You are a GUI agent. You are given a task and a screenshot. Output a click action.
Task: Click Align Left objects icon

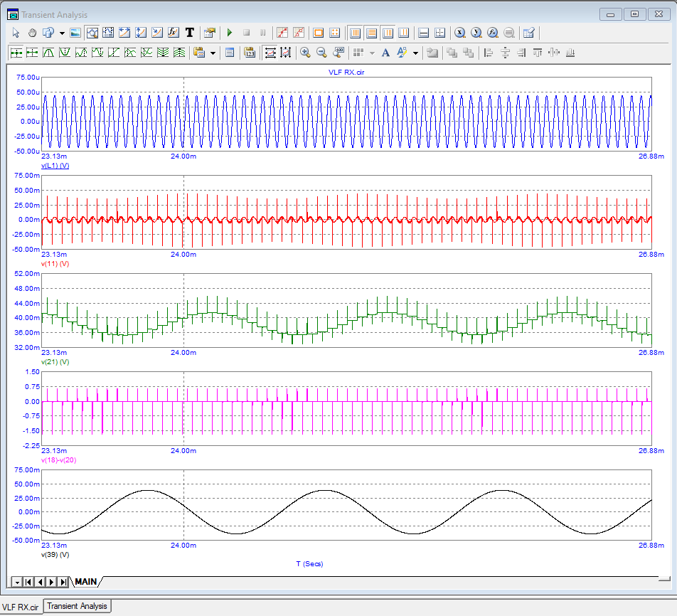[489, 53]
